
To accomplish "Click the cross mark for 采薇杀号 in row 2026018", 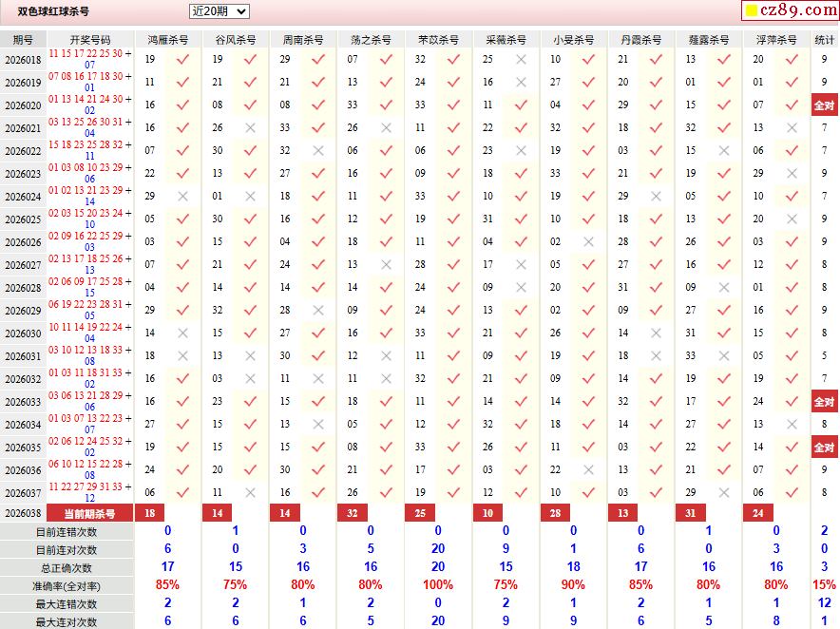I will pos(521,59).
